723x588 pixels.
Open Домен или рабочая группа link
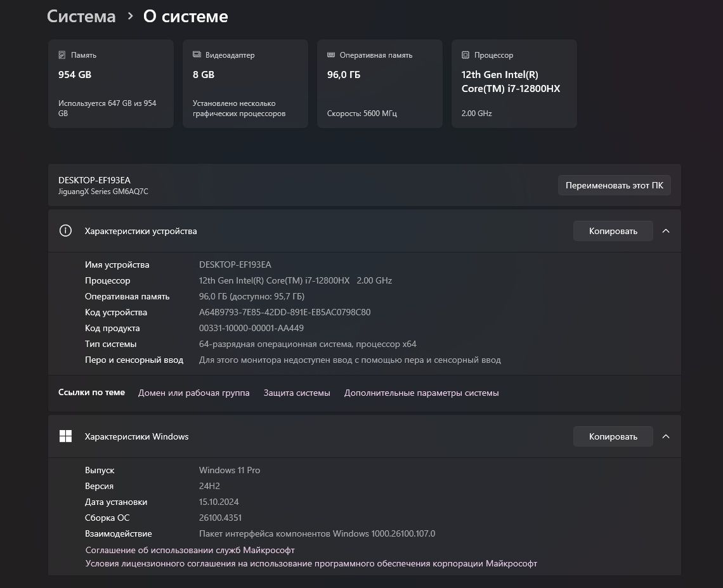point(193,393)
